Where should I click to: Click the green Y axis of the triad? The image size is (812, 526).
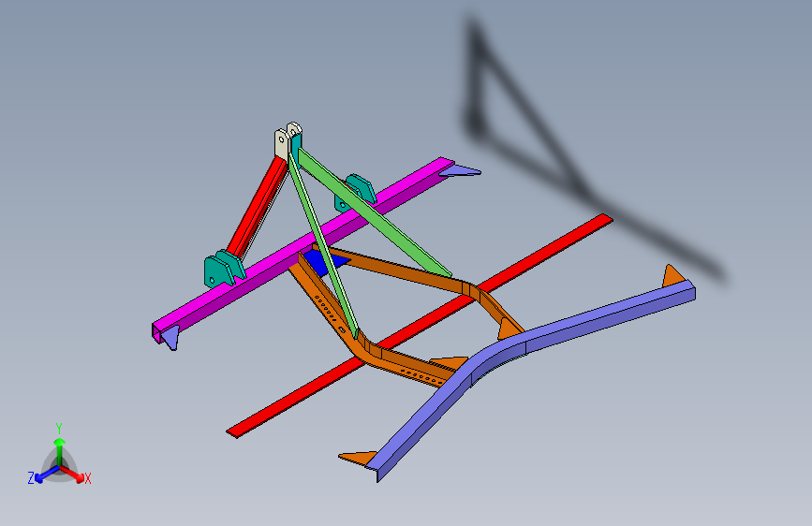(60, 450)
